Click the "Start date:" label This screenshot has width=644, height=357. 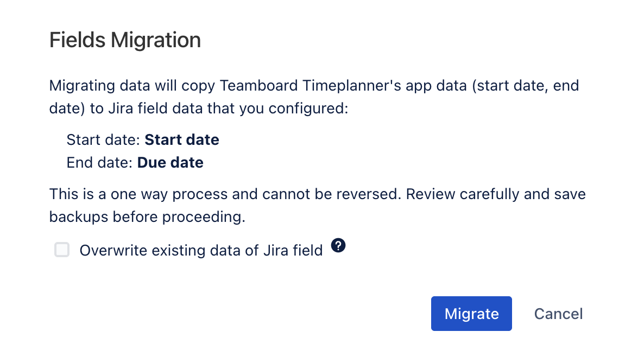point(104,140)
